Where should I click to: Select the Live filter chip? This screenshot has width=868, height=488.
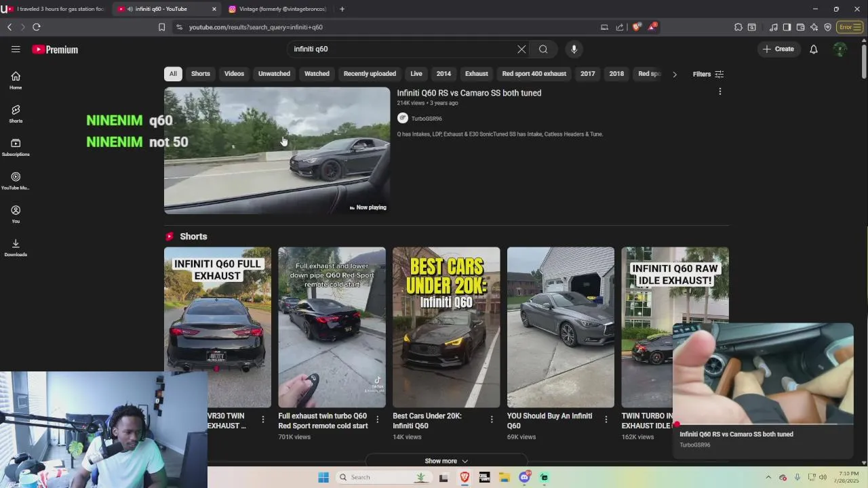(x=416, y=74)
